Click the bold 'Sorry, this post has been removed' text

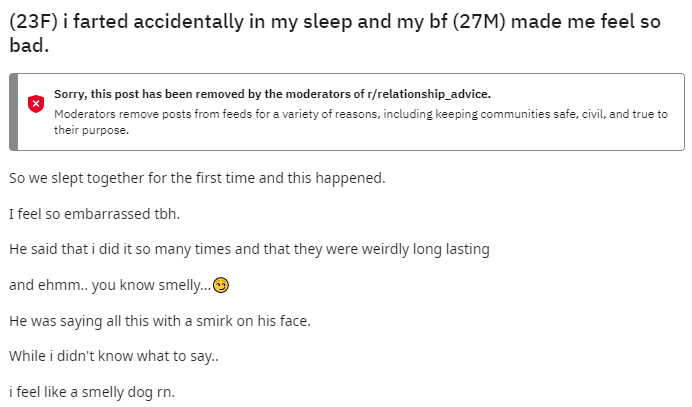(x=272, y=94)
